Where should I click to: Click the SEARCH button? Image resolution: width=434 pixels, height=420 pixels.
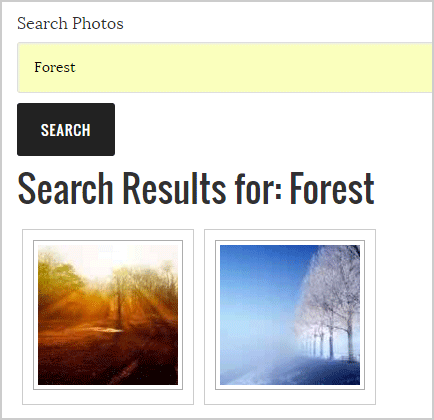(x=66, y=129)
